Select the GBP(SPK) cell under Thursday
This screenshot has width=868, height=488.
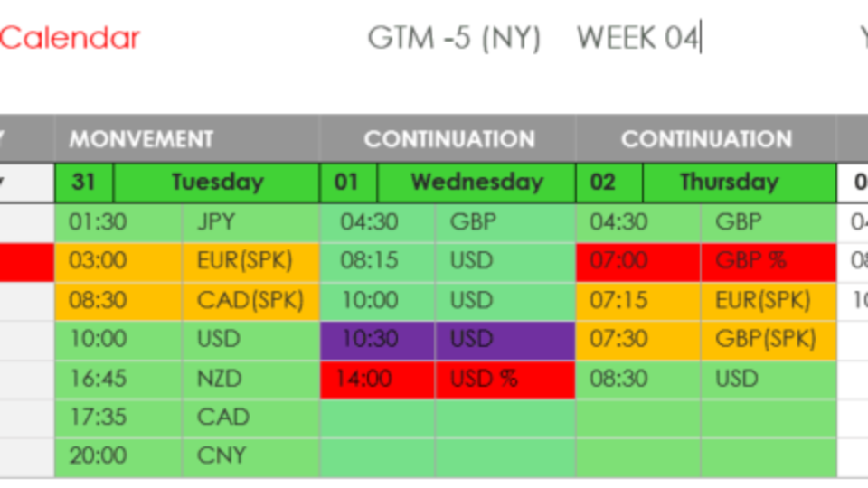pyautogui.click(x=769, y=340)
